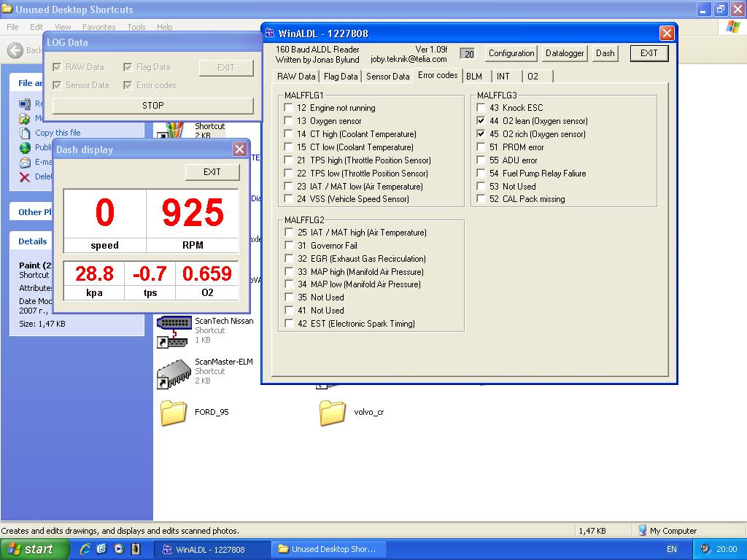Click the folder icon in Unused Desktop Shortcuts title
The width and height of the screenshot is (747, 560).
click(x=7, y=9)
